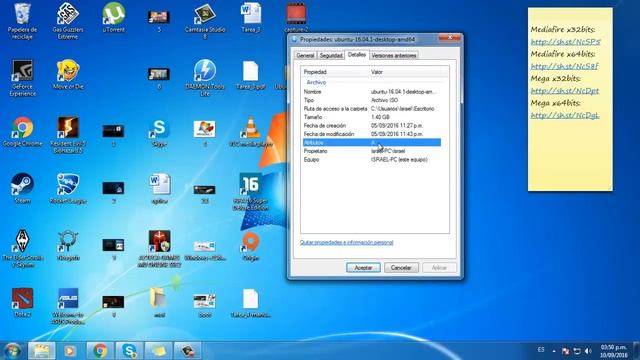Open Action Center flag in tray
This screenshot has height=360, width=640.
point(565,351)
